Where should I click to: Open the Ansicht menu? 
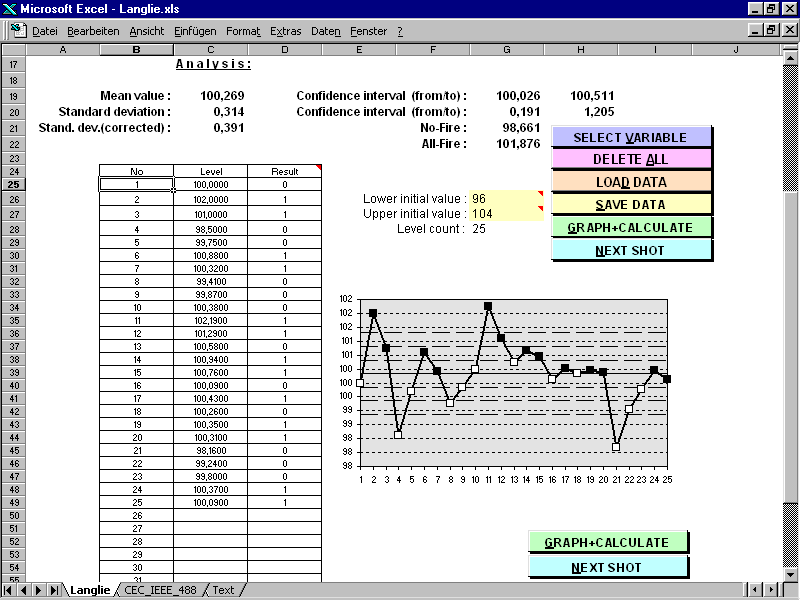(x=147, y=31)
